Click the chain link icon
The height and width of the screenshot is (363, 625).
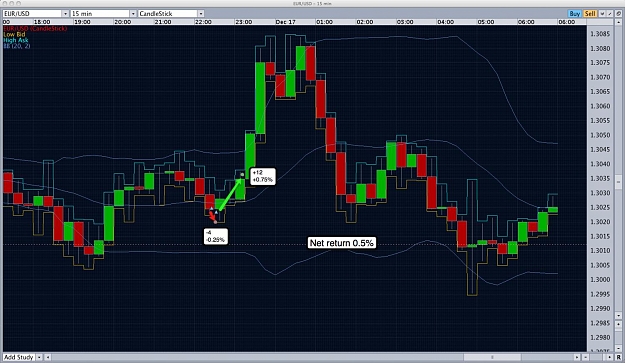tap(619, 14)
